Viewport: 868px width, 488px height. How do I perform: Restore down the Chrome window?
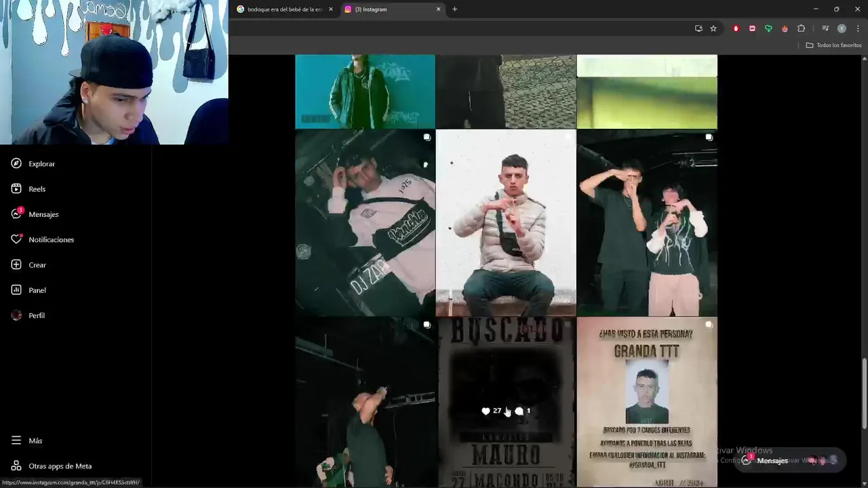coord(836,9)
